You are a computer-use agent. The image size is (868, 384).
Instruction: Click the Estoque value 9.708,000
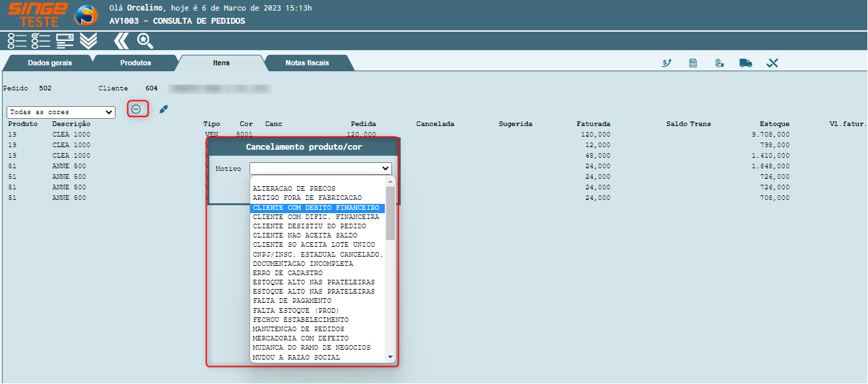click(x=770, y=135)
